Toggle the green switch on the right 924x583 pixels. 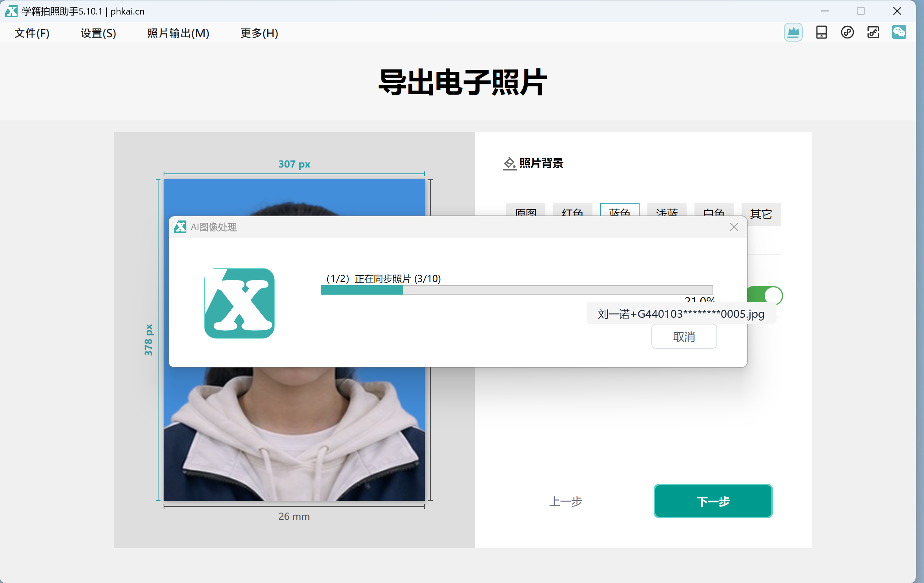[x=765, y=295]
